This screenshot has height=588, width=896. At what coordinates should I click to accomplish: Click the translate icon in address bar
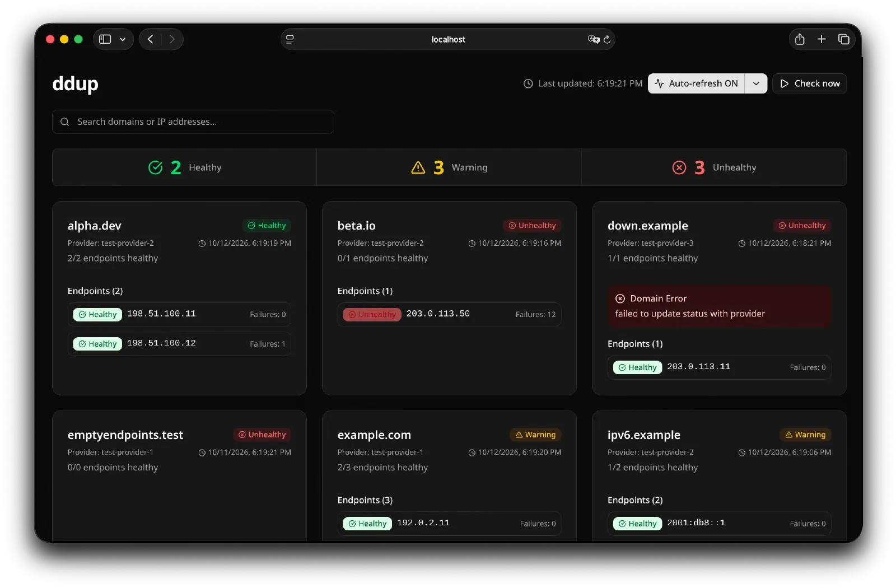[x=593, y=39]
